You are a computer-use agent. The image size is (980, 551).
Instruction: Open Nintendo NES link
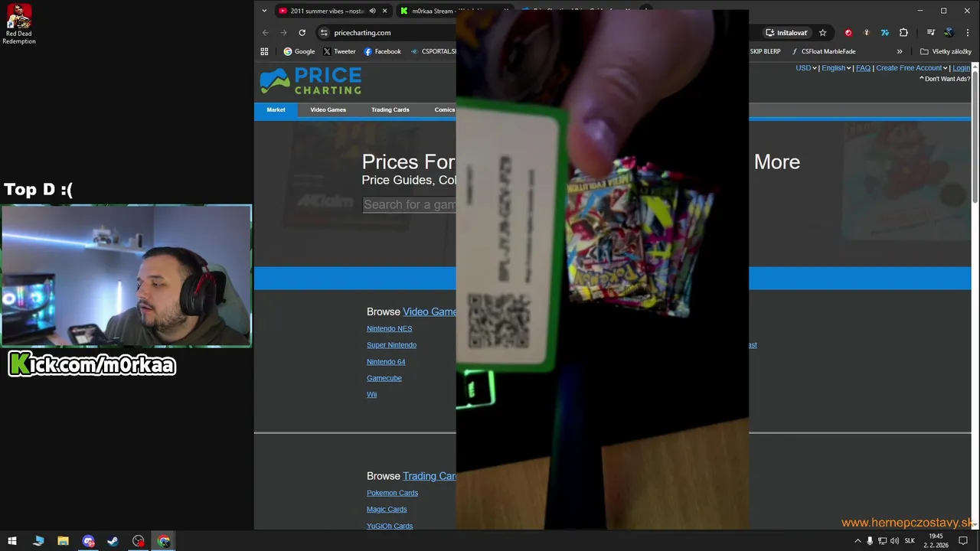(389, 328)
